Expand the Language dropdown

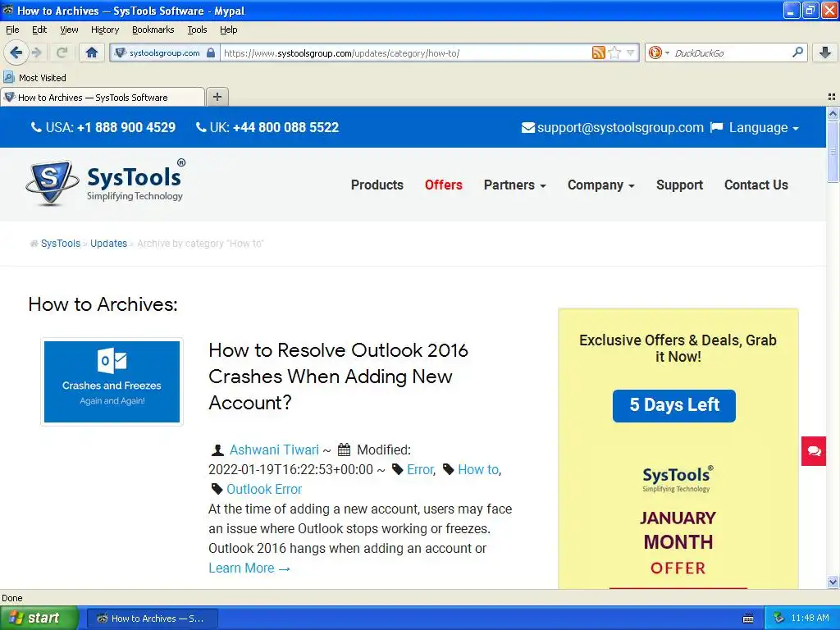764,127
